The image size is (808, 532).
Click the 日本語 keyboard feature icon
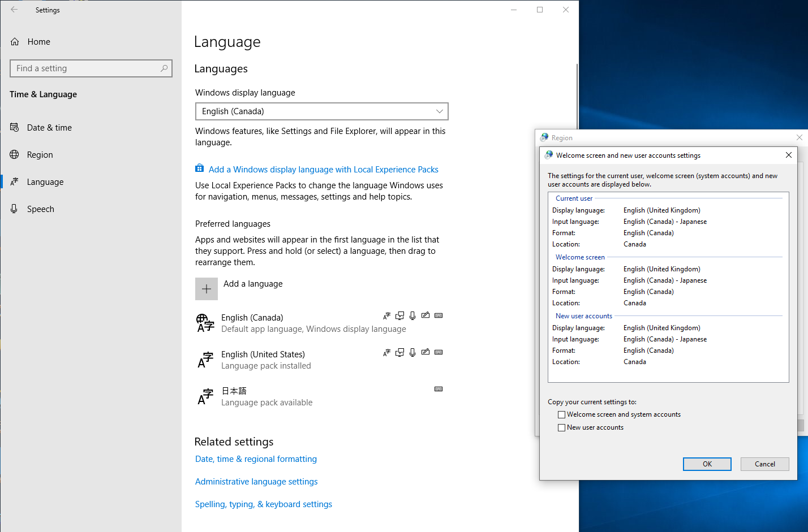pyautogui.click(x=439, y=389)
